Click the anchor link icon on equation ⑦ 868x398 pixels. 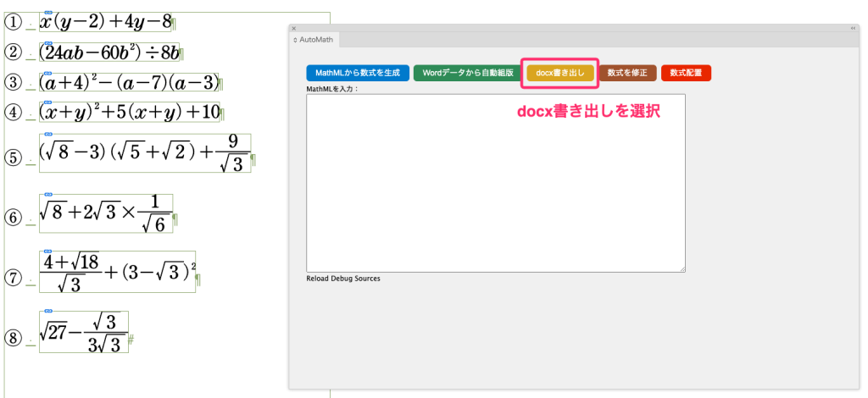tap(48, 252)
